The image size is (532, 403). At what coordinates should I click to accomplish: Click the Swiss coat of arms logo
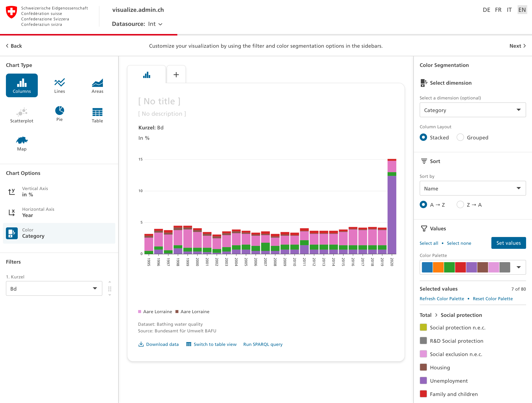coord(11,12)
